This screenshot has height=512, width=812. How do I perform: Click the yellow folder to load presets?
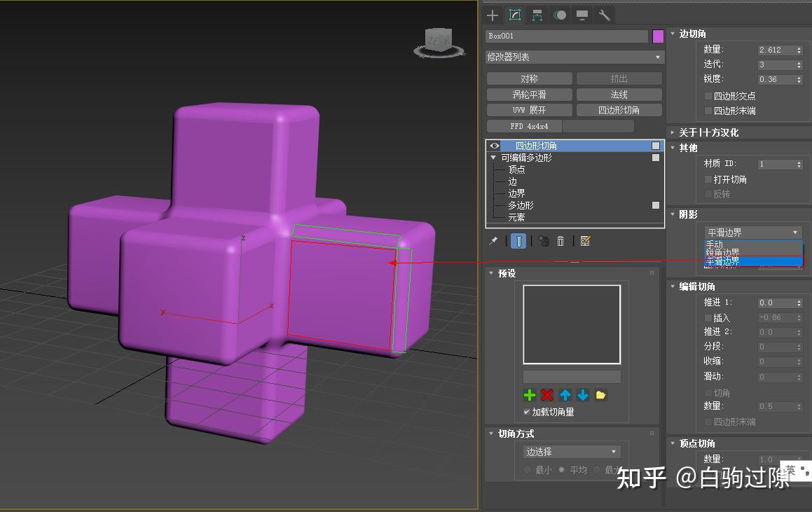pos(600,395)
